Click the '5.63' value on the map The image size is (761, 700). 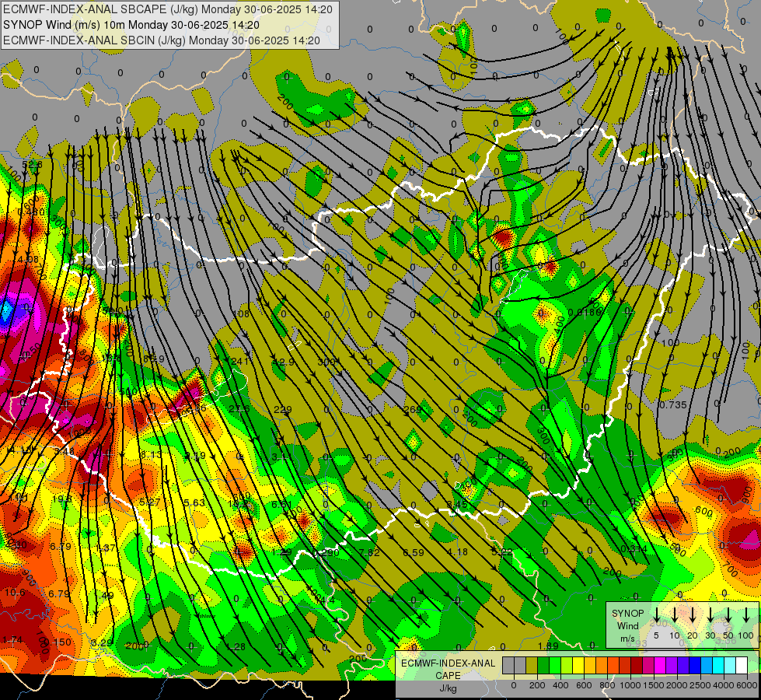pos(194,502)
